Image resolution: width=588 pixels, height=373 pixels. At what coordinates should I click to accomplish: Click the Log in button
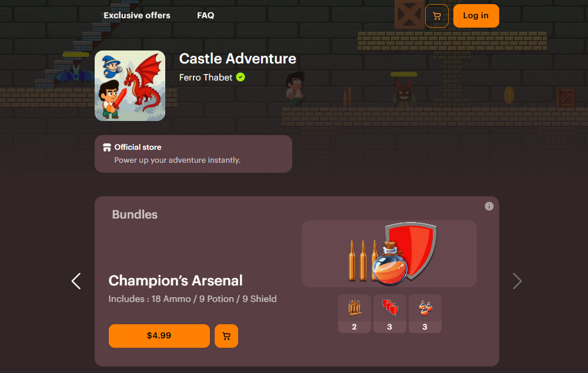click(476, 16)
